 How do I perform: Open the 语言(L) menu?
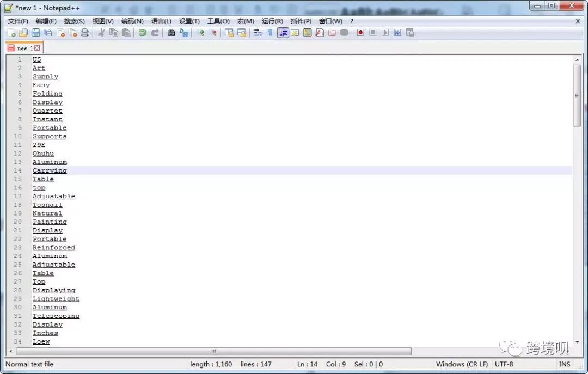tap(161, 21)
